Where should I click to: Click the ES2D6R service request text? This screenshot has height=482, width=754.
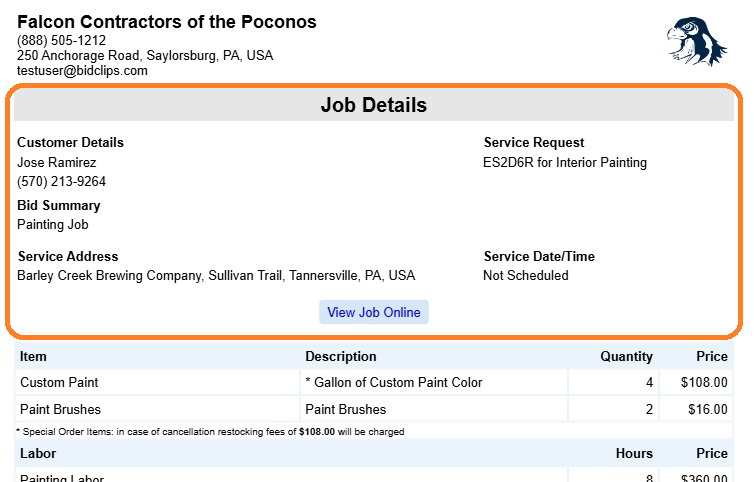coord(565,162)
